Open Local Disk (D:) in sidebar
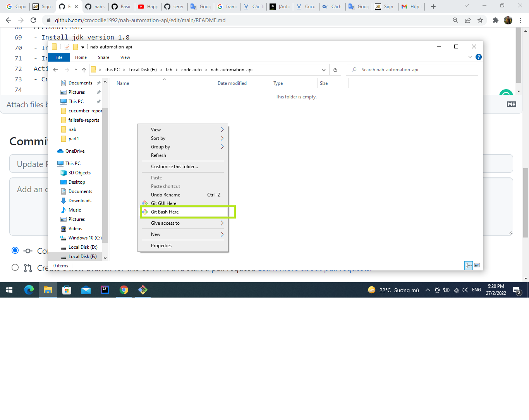Screen dimensions: 529x420 (x=83, y=247)
